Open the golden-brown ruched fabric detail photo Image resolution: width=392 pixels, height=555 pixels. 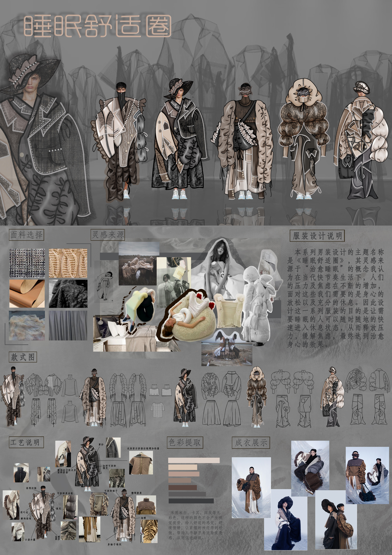pyautogui.click(x=149, y=532)
